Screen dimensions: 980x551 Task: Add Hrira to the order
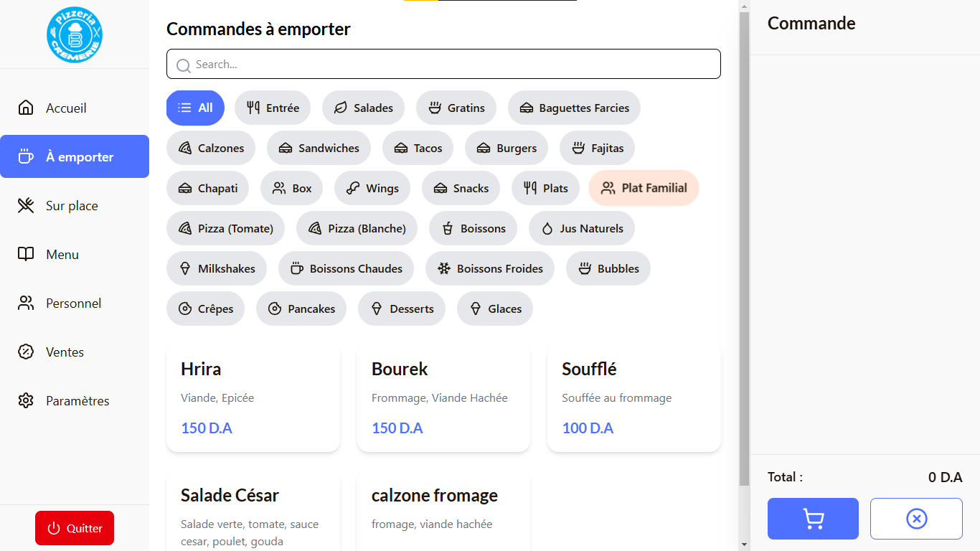tap(253, 398)
